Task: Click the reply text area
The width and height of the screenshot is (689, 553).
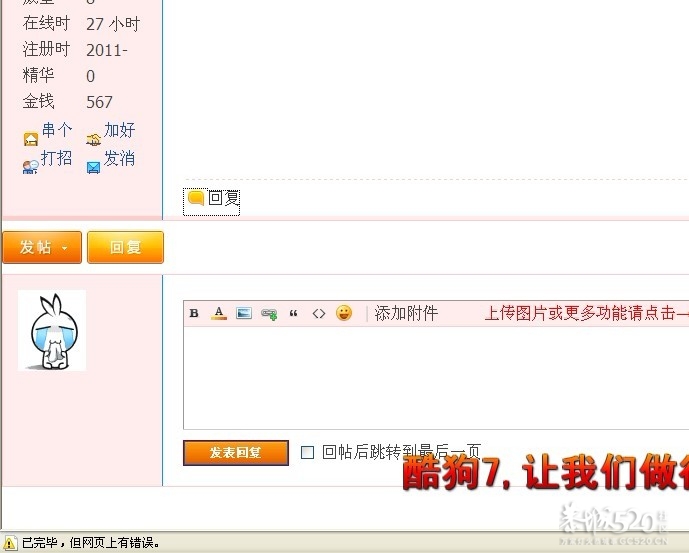Action: pos(436,378)
